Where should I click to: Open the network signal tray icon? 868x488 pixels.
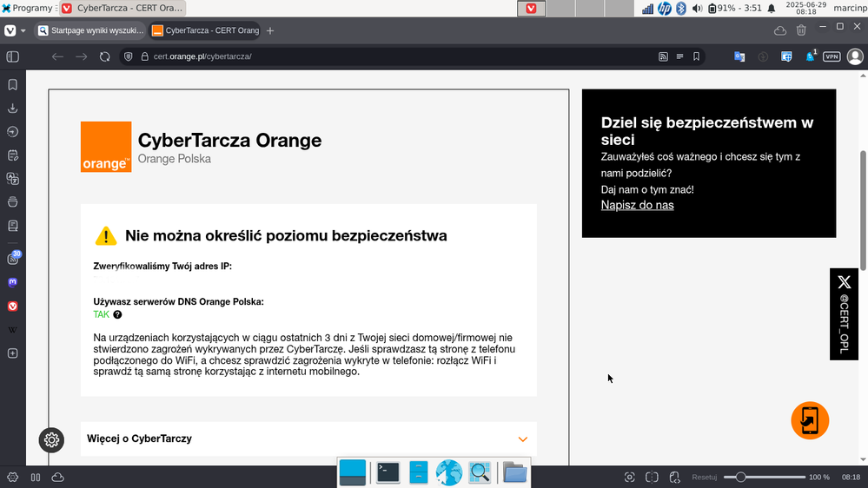[x=647, y=9]
